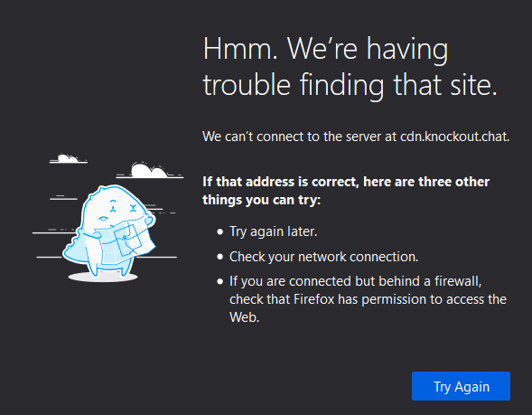Click the map held by the mascot
Image resolution: width=532 pixels, height=415 pixels.
click(x=126, y=241)
